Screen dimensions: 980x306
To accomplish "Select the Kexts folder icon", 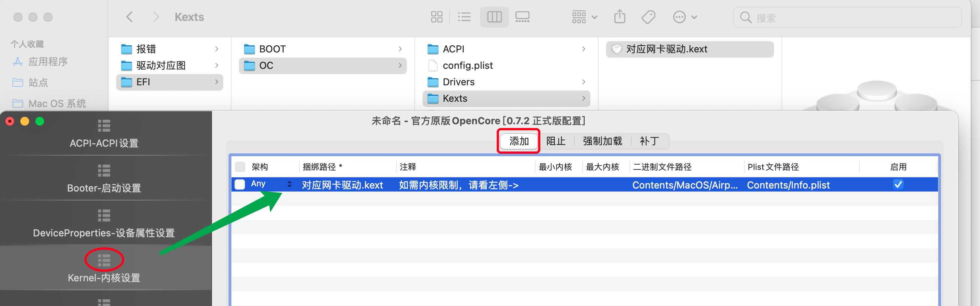I will coord(433,98).
